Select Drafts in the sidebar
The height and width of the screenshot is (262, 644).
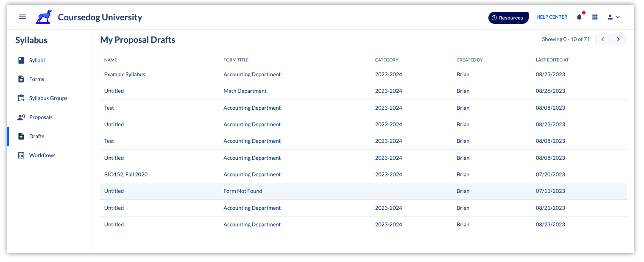point(37,136)
